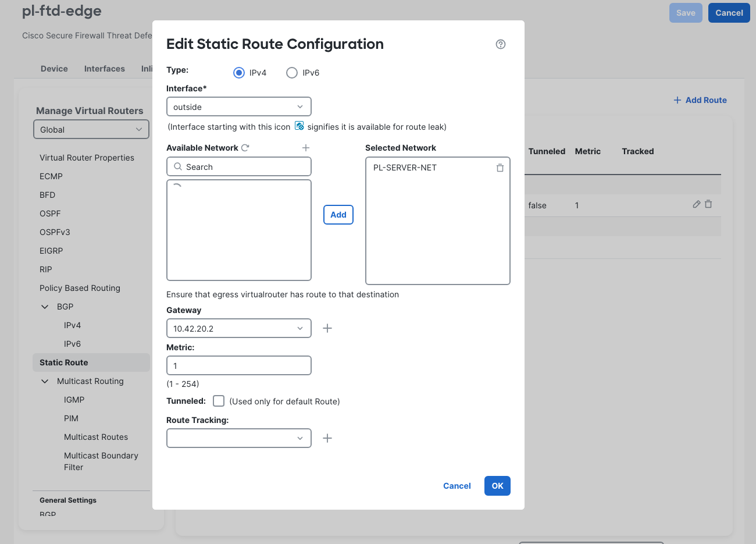Open the Global virtual router dropdown

point(91,129)
